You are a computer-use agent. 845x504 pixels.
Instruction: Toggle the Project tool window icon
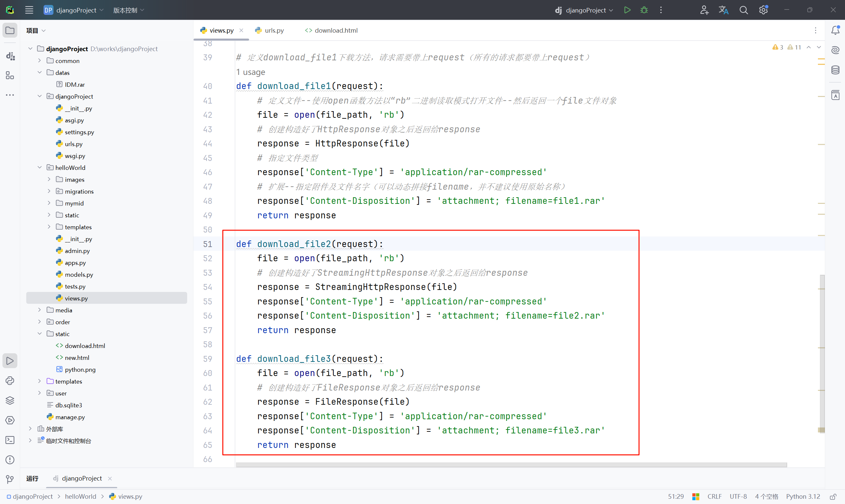click(x=10, y=30)
